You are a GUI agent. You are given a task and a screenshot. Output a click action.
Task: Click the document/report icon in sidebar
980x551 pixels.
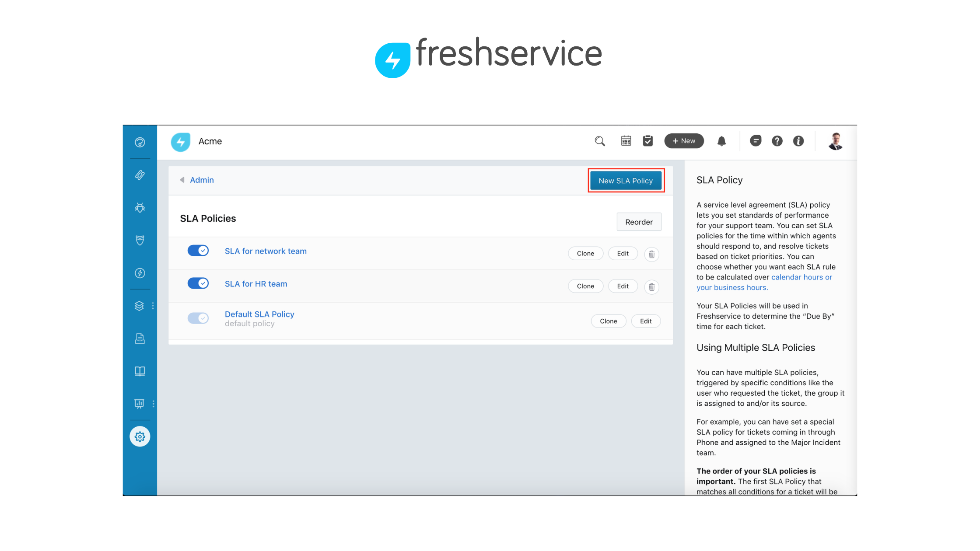click(141, 338)
